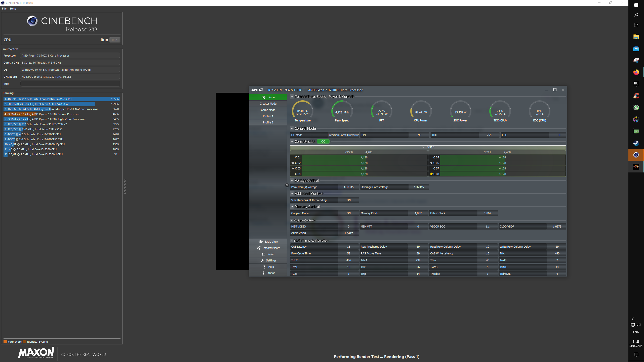
Task: Click the star icon beside core C 02
Action: click(293, 163)
